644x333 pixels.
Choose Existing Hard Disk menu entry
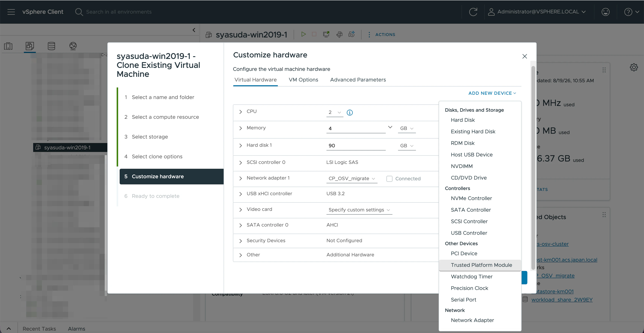point(480,132)
